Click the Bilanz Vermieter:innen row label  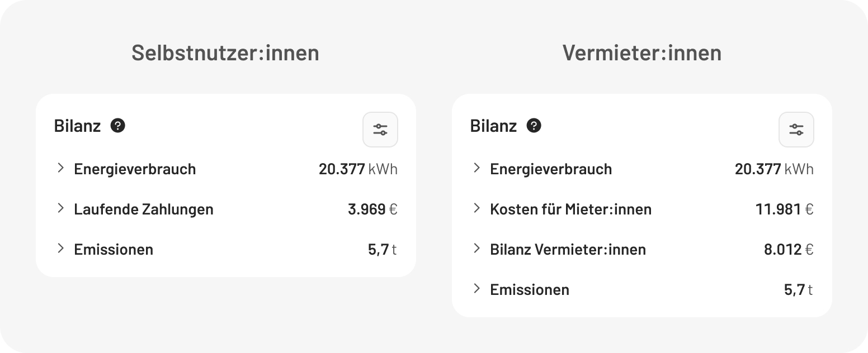tap(568, 250)
